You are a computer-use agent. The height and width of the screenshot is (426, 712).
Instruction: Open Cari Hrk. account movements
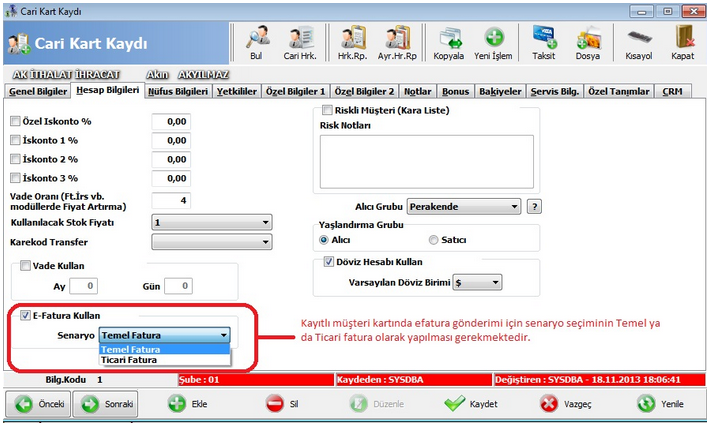click(300, 43)
